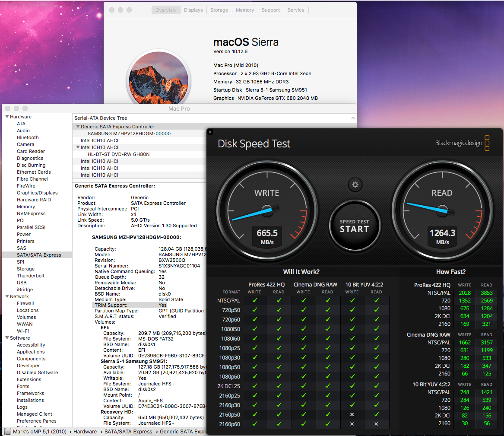The height and width of the screenshot is (436, 504).
Task: Click Hardware in the bottom path bar
Action: [x=85, y=432]
